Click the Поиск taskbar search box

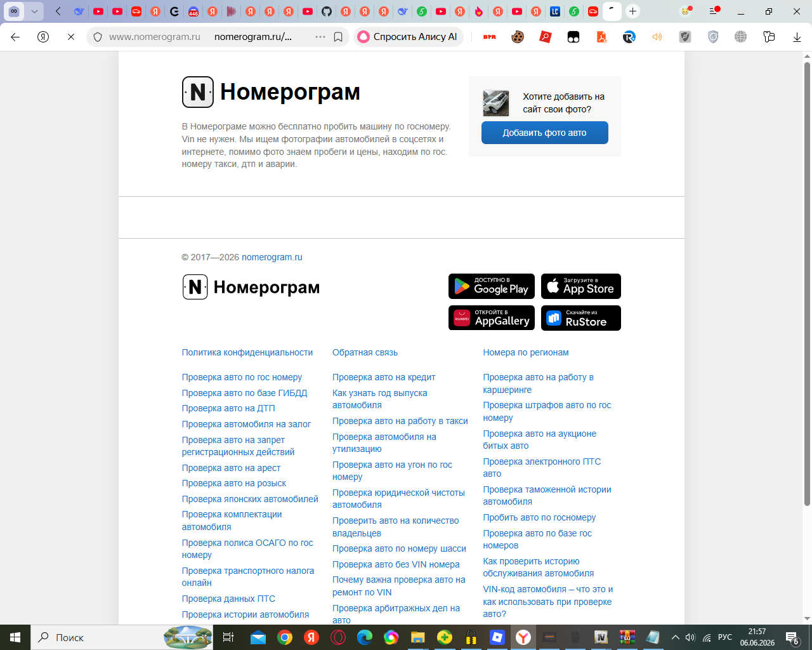[123, 637]
